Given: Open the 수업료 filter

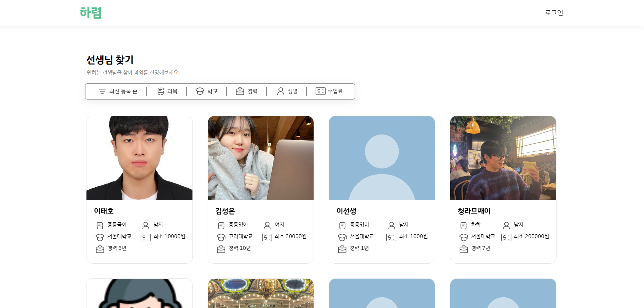Looking at the screenshot, I should pyautogui.click(x=329, y=91).
